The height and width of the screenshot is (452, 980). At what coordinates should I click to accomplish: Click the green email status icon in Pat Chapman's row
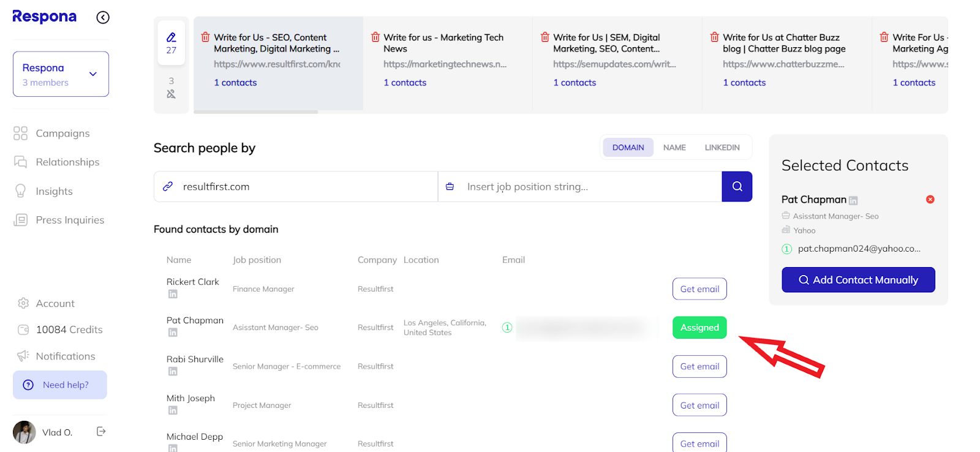click(x=507, y=328)
